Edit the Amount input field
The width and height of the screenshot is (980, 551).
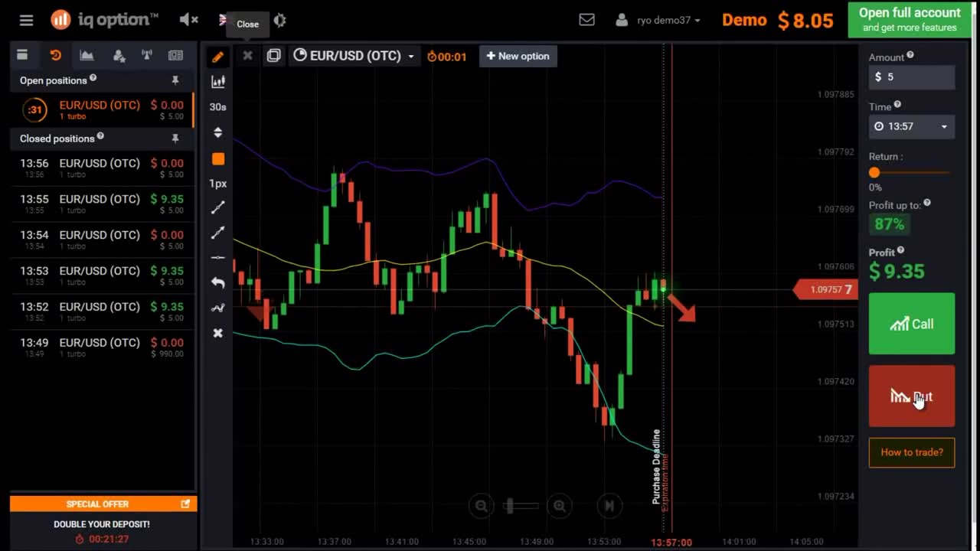911,77
